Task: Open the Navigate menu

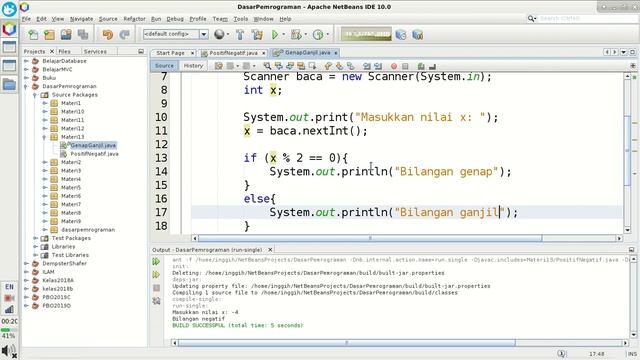Action: coord(81,19)
